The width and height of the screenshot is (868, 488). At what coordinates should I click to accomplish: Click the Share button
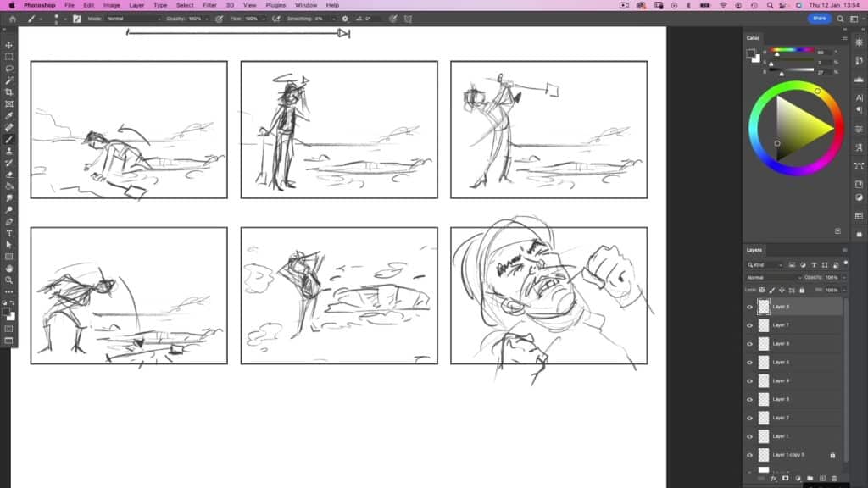pos(819,19)
